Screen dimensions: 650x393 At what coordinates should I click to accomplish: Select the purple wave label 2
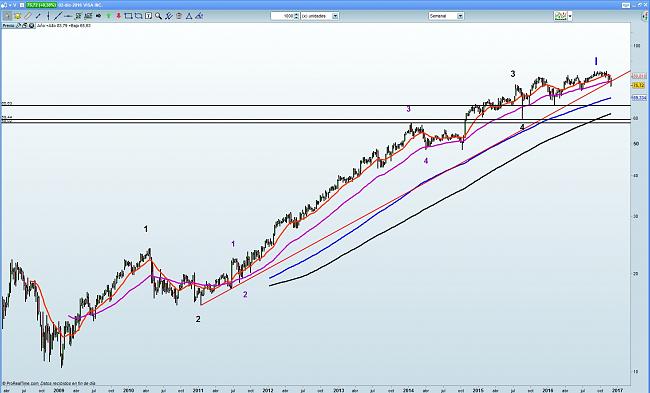pos(245,294)
